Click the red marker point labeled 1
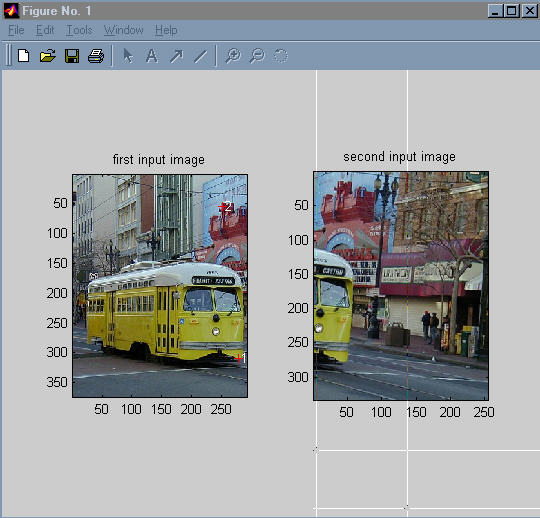Image resolution: width=540 pixels, height=518 pixels. 238,358
